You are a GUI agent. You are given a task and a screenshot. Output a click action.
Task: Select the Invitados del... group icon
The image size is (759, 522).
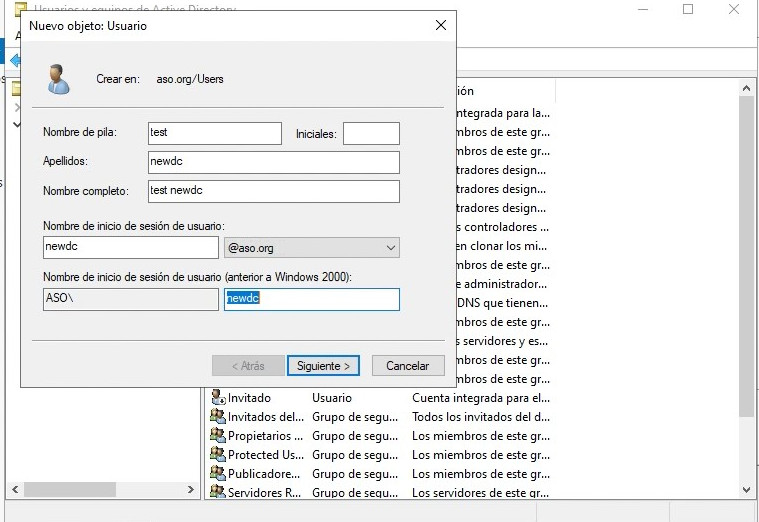tap(218, 417)
